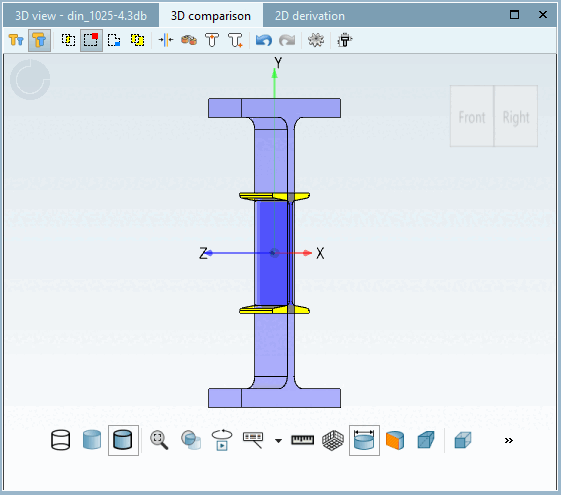561x495 pixels.
Task: Click the transparency overlapping shapes icon
Action: coord(191,440)
